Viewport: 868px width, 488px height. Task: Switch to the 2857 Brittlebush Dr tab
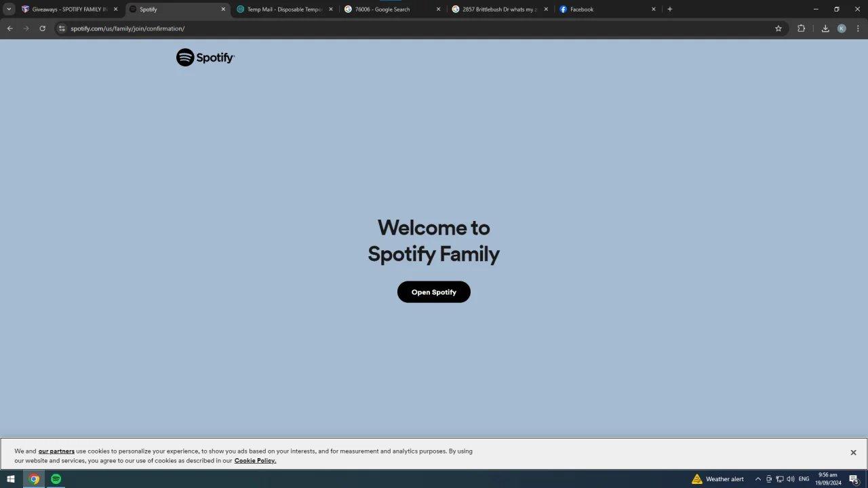coord(500,9)
